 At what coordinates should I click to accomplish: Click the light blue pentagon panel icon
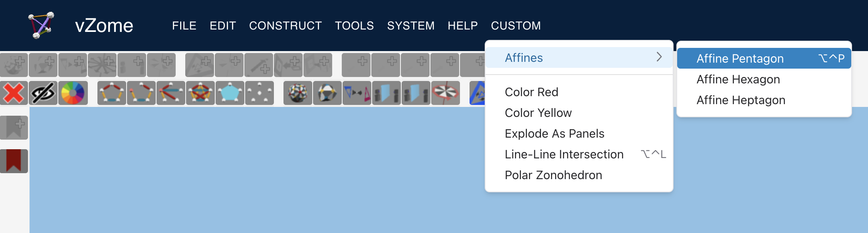click(x=230, y=93)
